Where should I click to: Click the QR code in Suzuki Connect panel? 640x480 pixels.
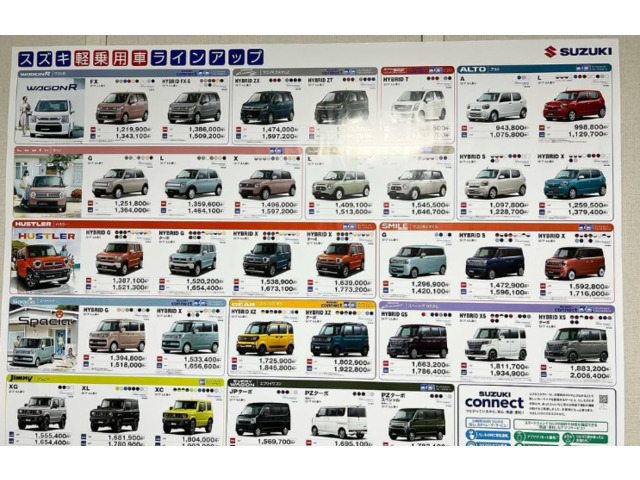coord(603,400)
